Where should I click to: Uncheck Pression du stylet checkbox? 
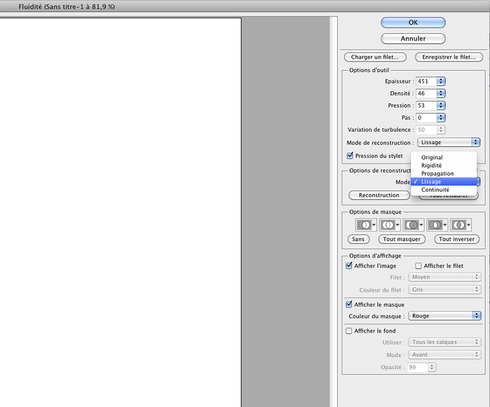(x=350, y=155)
